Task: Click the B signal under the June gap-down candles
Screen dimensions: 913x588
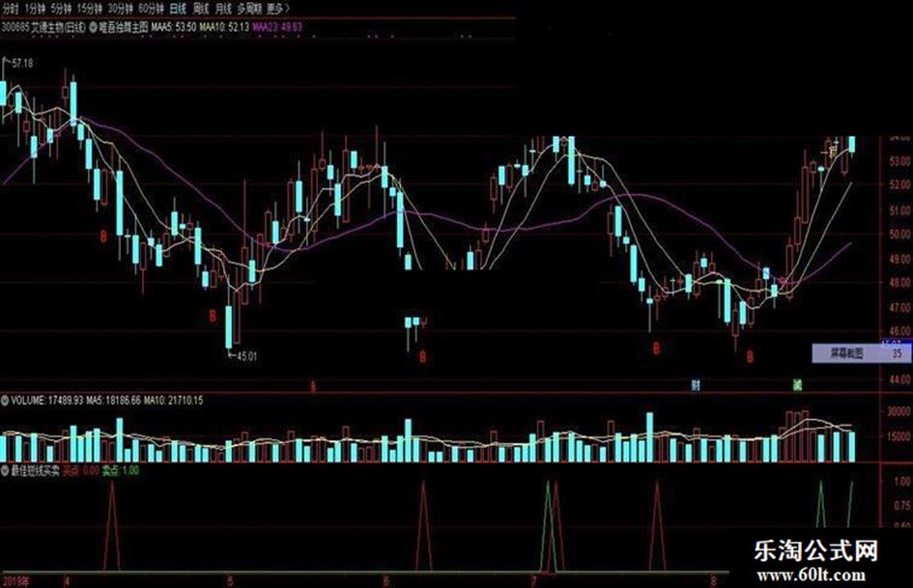Action: tap(423, 356)
